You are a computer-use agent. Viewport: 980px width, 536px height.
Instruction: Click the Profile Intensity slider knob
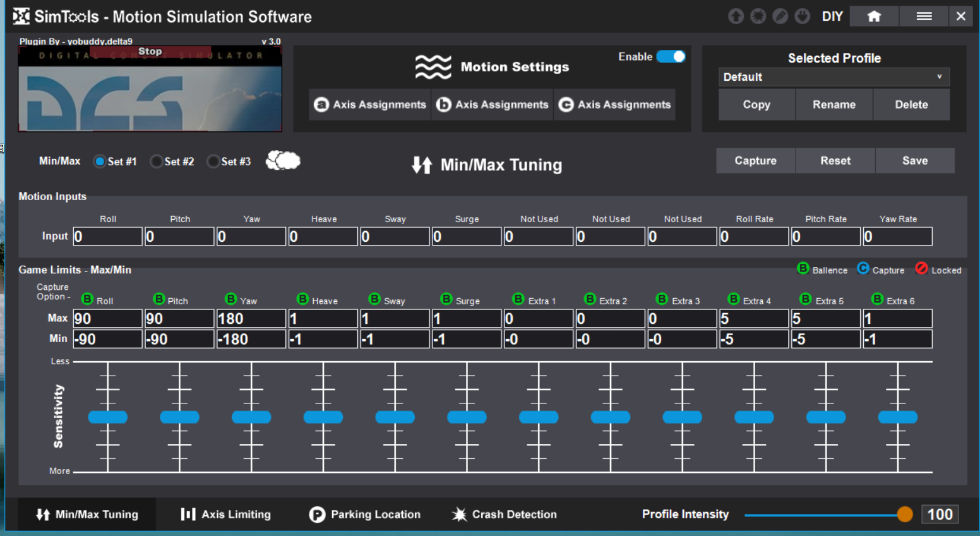click(905, 514)
